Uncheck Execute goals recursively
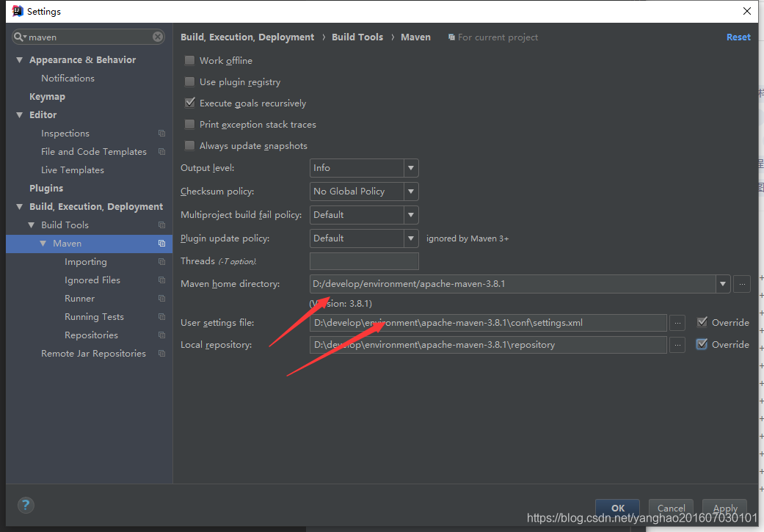 (189, 103)
